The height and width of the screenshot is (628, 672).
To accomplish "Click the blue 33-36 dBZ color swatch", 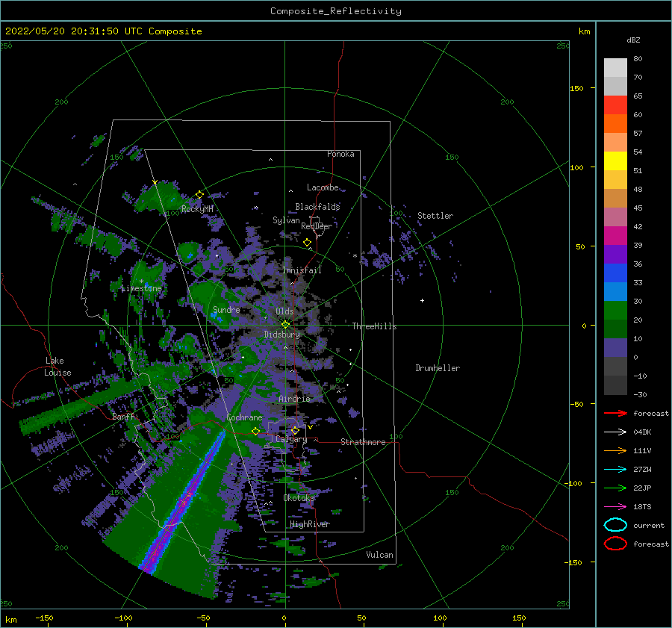I will pyautogui.click(x=615, y=273).
